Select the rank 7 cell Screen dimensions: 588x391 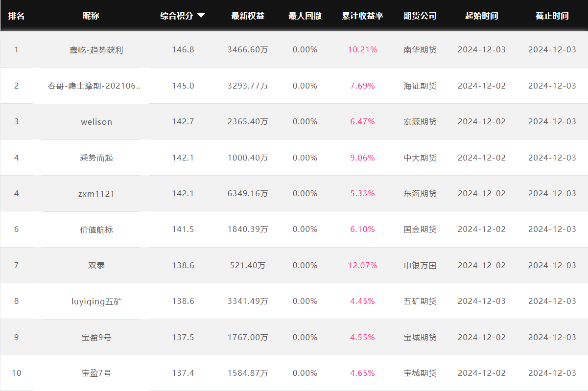16,265
